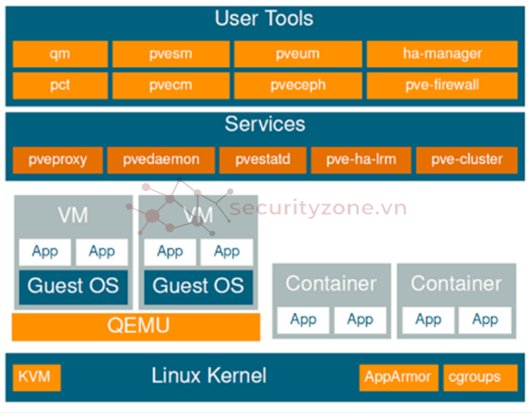Click the Linux Kernel label
Viewport: 532px width, 413px height.
point(209,376)
